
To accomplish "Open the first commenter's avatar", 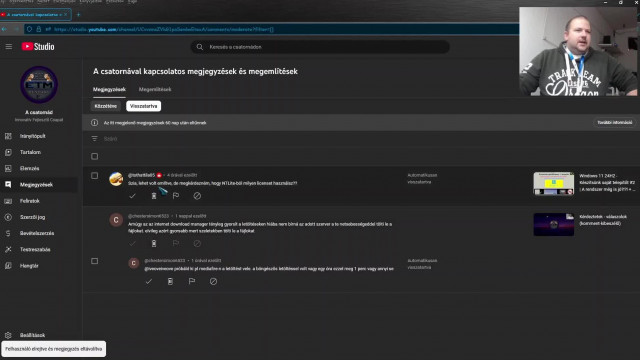I will click(116, 179).
